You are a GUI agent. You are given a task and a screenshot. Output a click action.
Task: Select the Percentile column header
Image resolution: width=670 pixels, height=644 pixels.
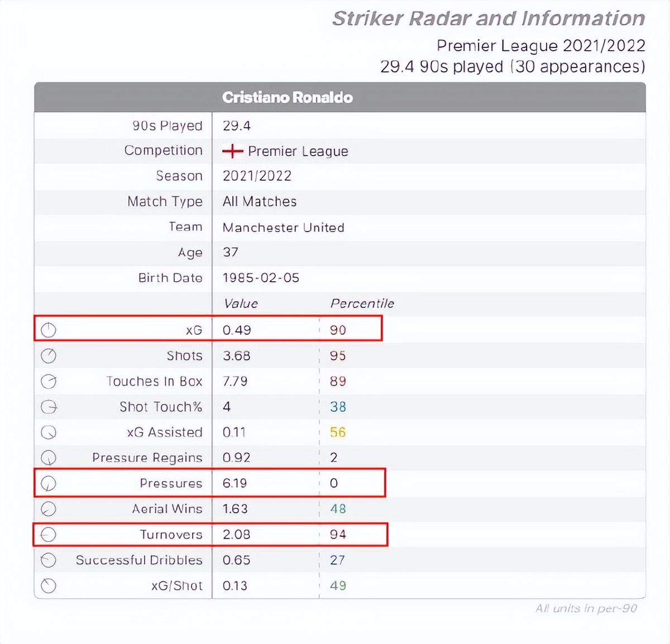coord(362,304)
